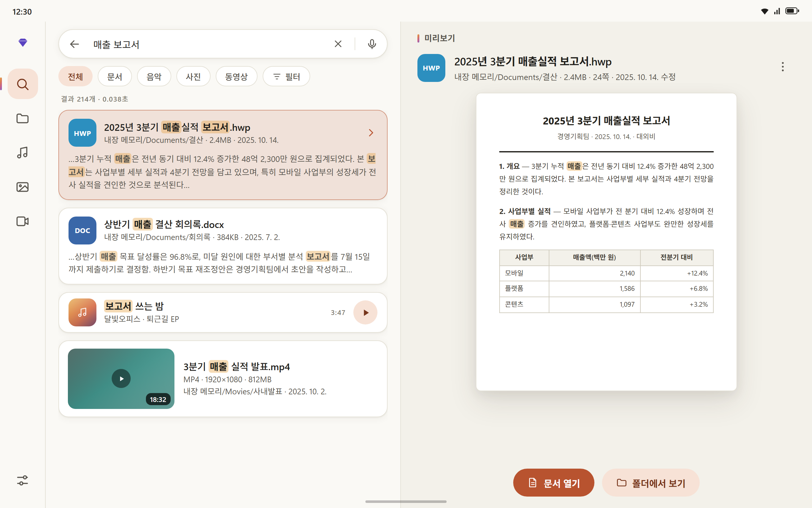Go back with the search bar arrow
This screenshot has height=508, width=812.
74,44
